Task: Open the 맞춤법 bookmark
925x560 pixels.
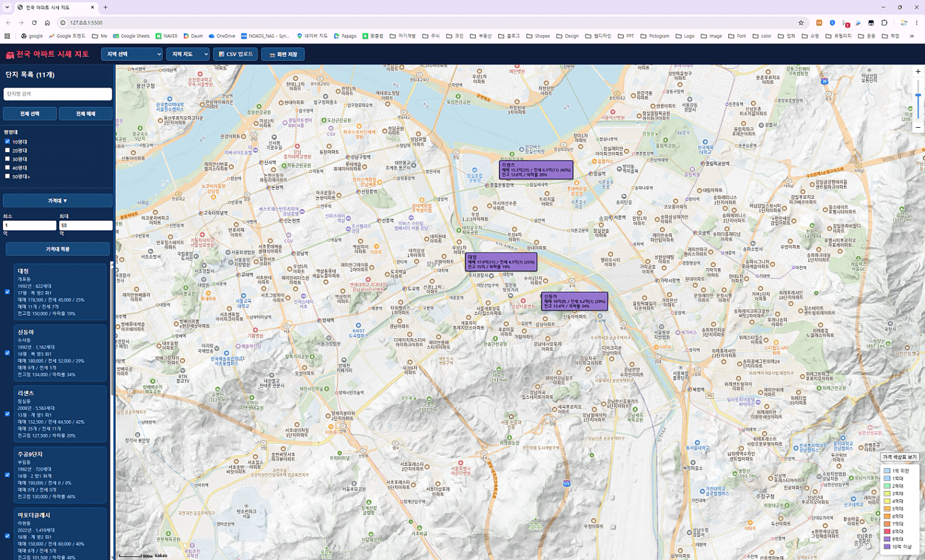Action: (372, 36)
